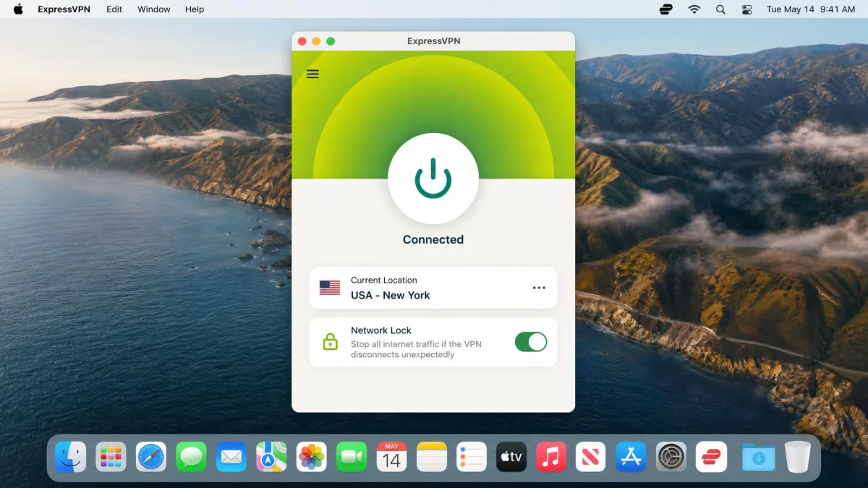Click the ExpressVPN menu bar status icon
The height and width of the screenshot is (488, 868).
(666, 9)
